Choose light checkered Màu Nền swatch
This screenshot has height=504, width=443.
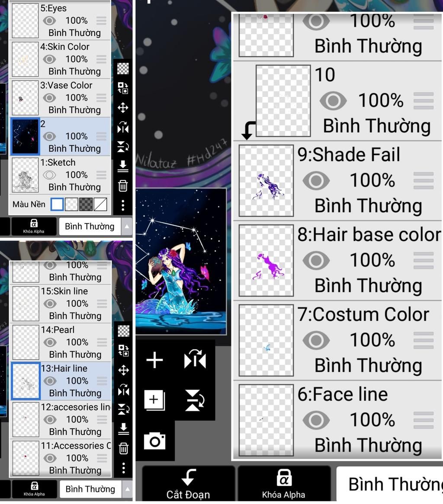point(71,204)
